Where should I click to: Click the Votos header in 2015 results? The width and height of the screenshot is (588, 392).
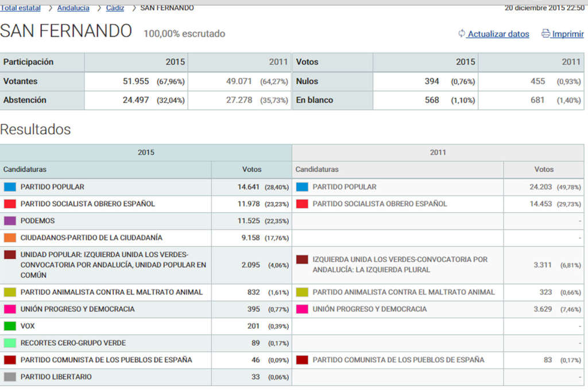pyautogui.click(x=252, y=169)
